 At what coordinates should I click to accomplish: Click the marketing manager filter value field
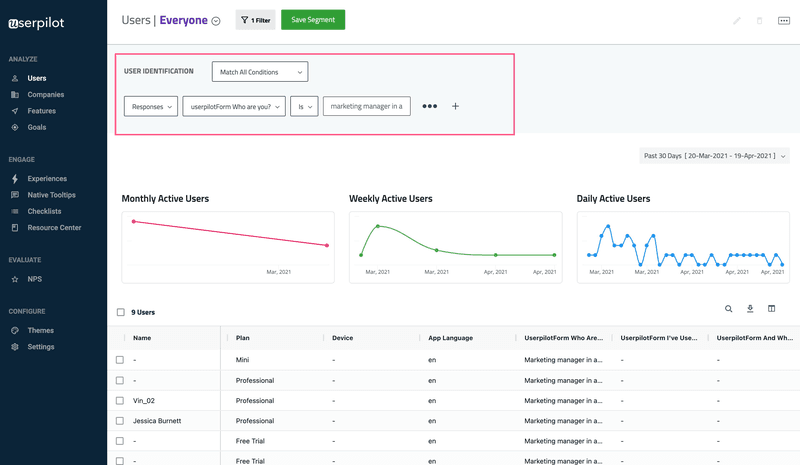tap(366, 106)
